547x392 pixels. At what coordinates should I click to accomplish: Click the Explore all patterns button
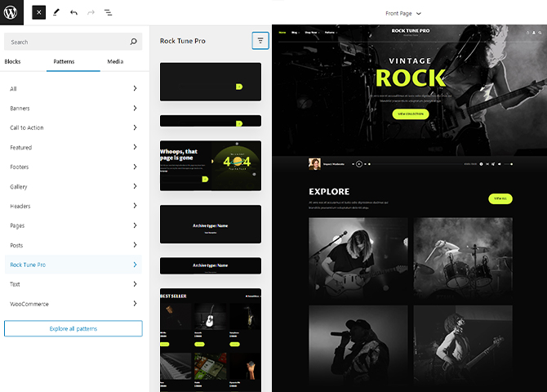click(73, 328)
